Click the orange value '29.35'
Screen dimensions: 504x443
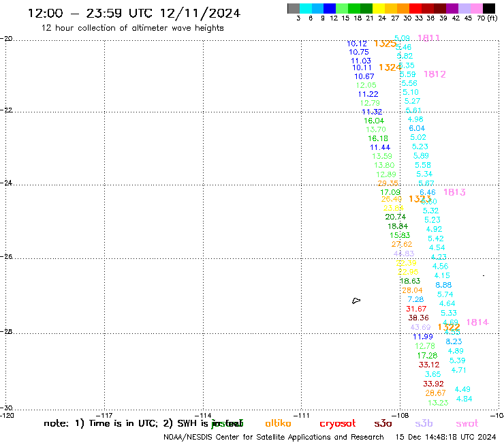(x=388, y=183)
